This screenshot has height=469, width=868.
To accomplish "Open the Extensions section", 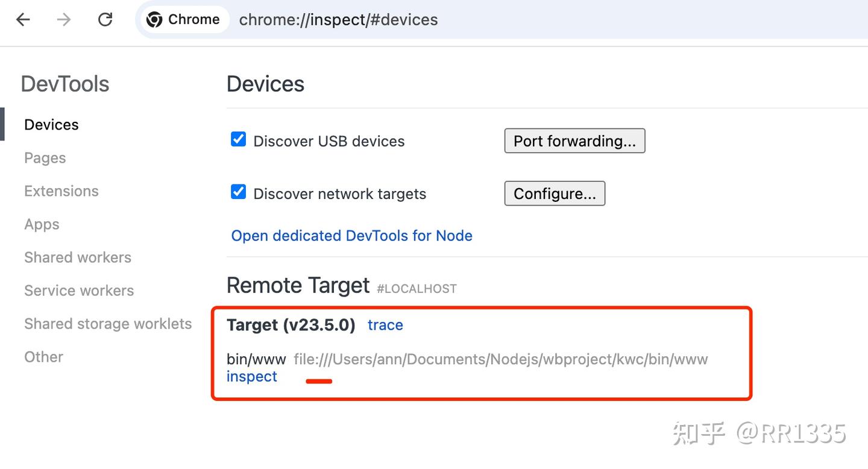I will point(61,190).
